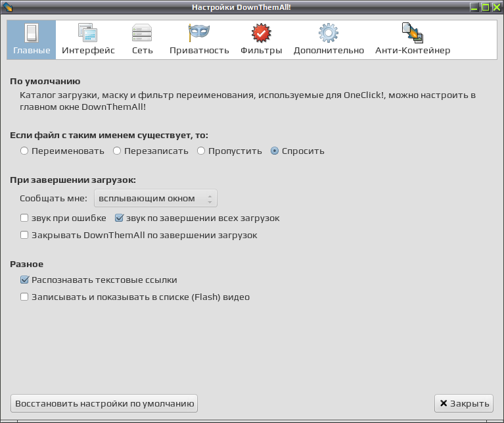Viewport: 504px width, 423px height.
Task: Maximize the settings window
Action: 486,7
